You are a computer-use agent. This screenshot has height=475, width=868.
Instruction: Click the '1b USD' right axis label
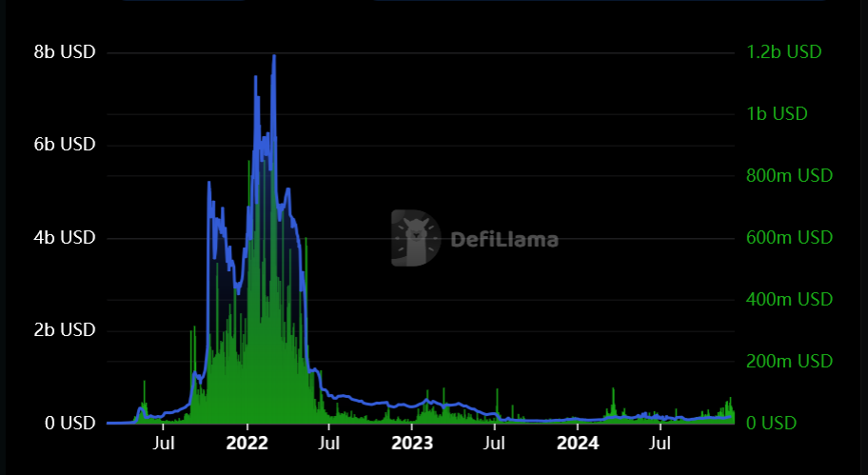[x=777, y=114]
